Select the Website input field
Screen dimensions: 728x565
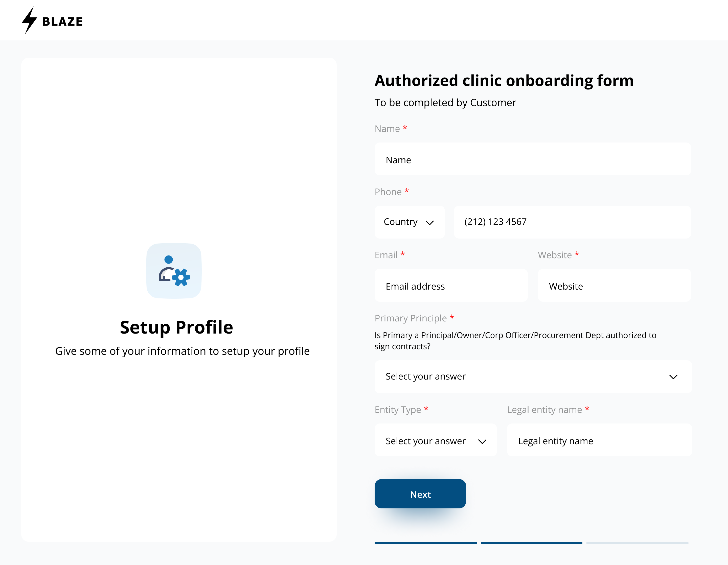point(614,286)
